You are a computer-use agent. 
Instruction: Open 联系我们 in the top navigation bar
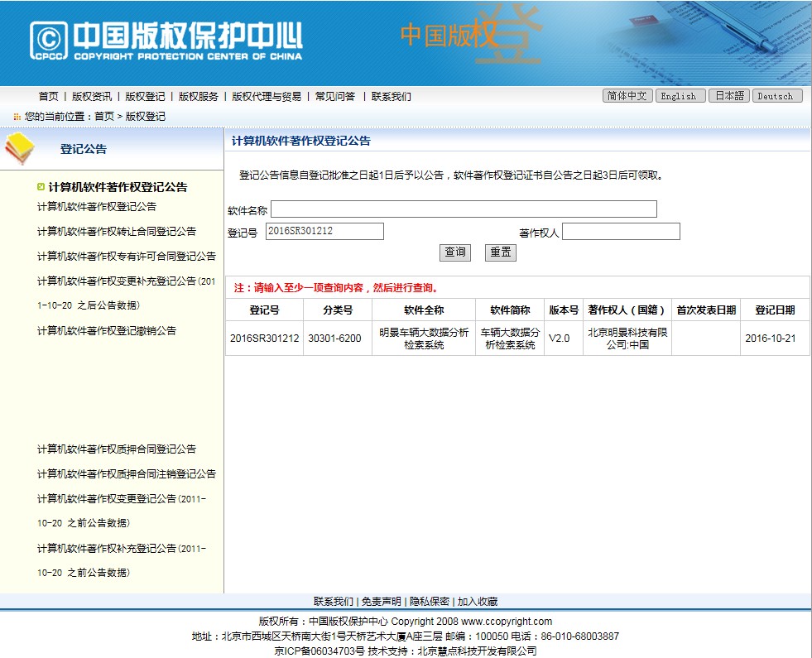(x=391, y=96)
